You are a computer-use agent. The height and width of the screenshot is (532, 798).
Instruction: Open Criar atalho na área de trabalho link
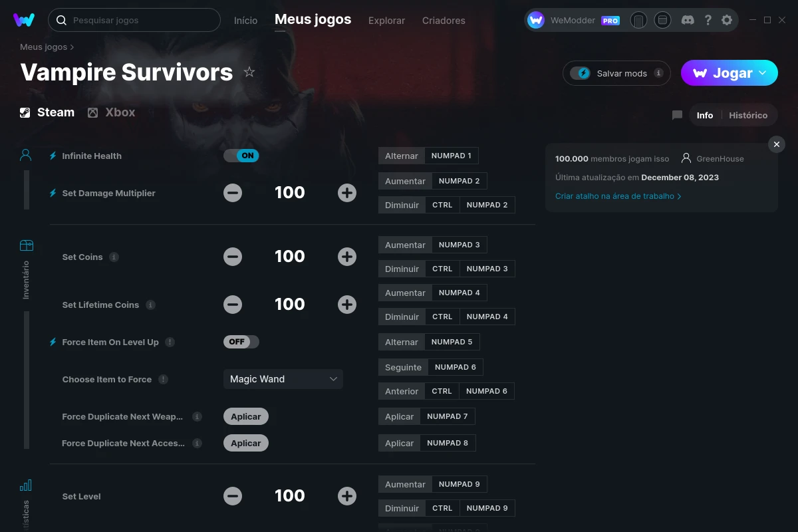[x=618, y=196]
